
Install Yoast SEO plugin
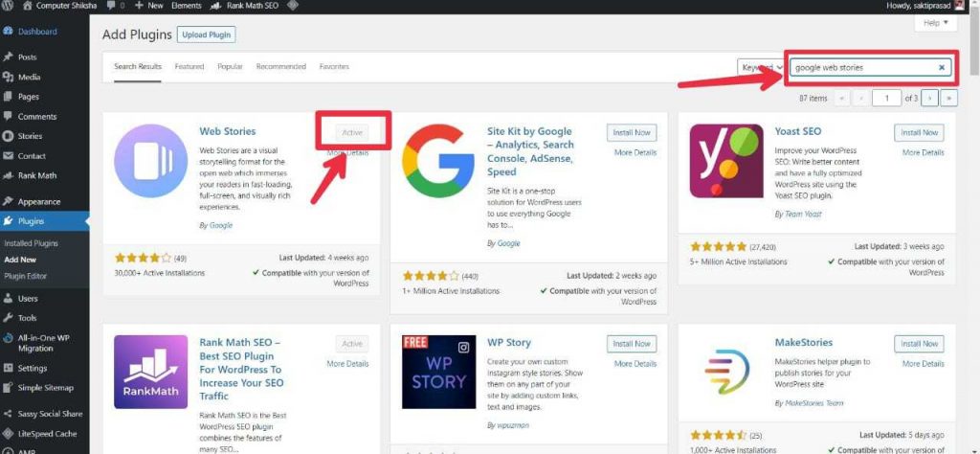pos(919,132)
